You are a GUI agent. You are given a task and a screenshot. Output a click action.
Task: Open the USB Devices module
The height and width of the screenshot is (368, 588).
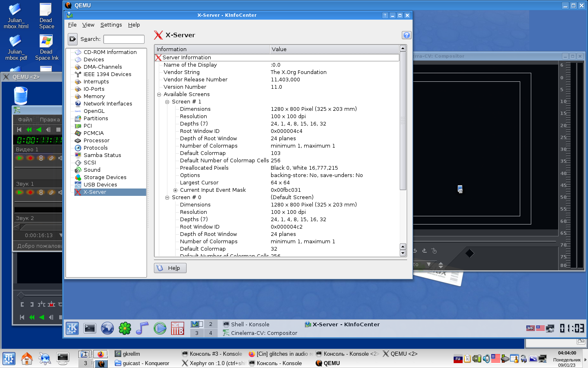[x=100, y=185]
